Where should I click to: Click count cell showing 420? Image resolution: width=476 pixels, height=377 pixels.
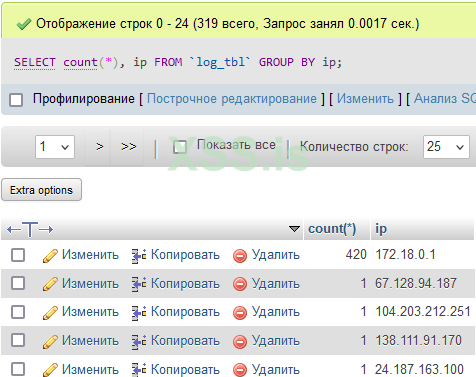pyautogui.click(x=356, y=255)
